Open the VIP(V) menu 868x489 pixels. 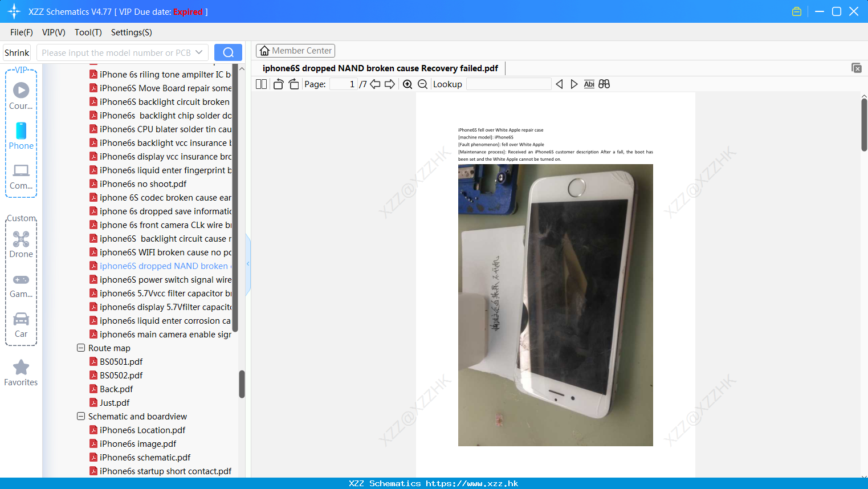click(54, 32)
